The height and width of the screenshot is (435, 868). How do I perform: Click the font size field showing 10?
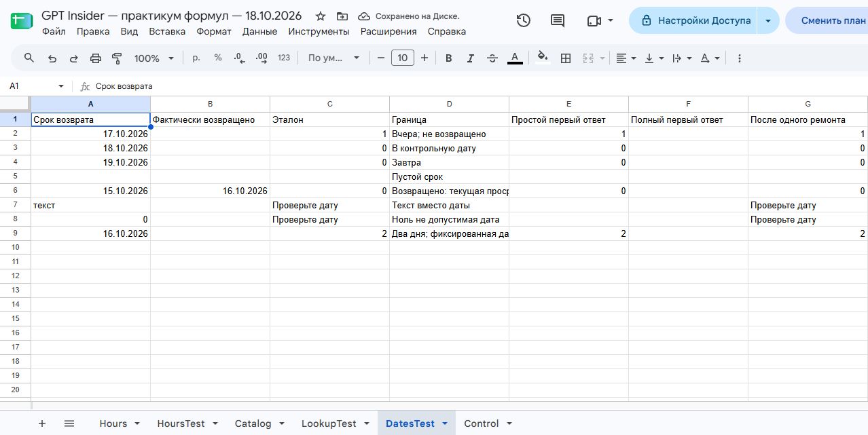403,58
